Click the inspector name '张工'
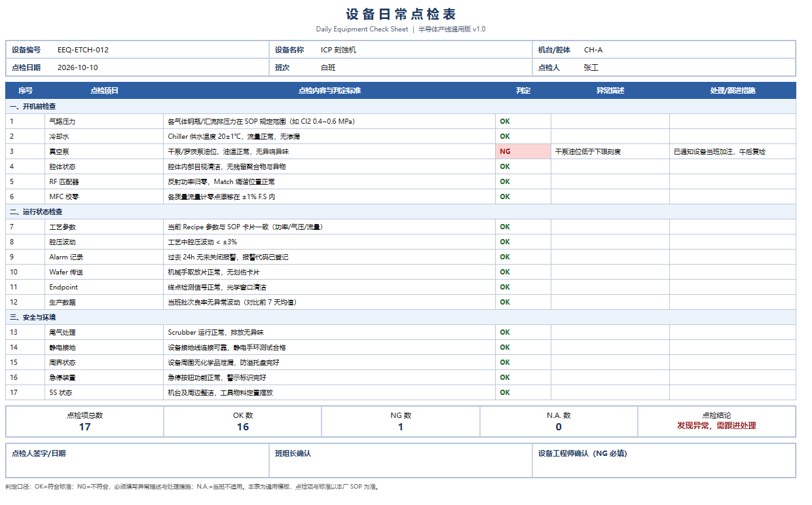This screenshot has height=505, width=812. (591, 67)
